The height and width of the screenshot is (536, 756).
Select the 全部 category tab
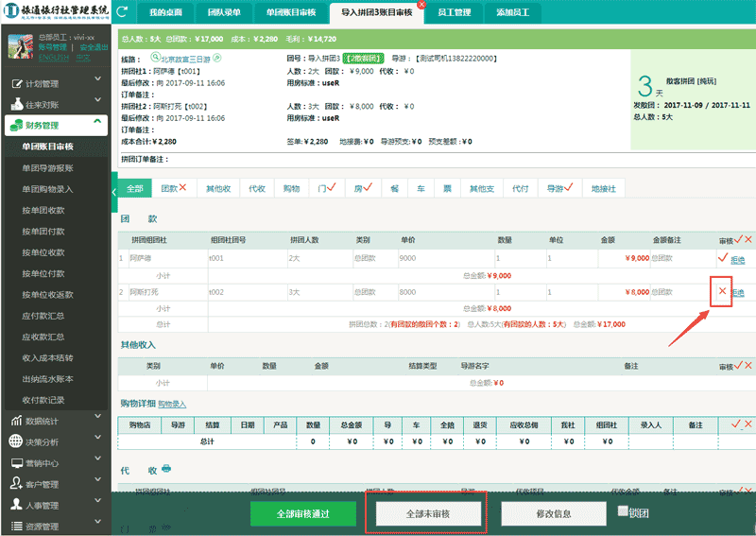coord(135,189)
